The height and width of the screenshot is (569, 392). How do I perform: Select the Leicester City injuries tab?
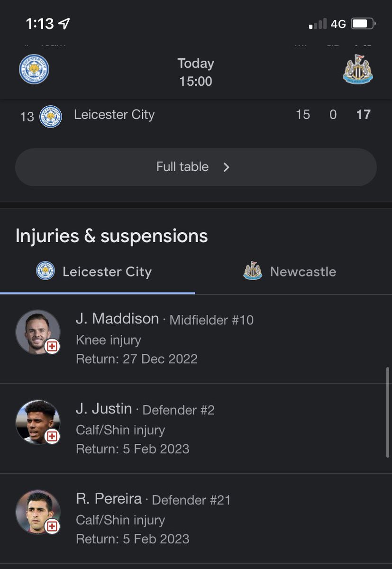(97, 272)
